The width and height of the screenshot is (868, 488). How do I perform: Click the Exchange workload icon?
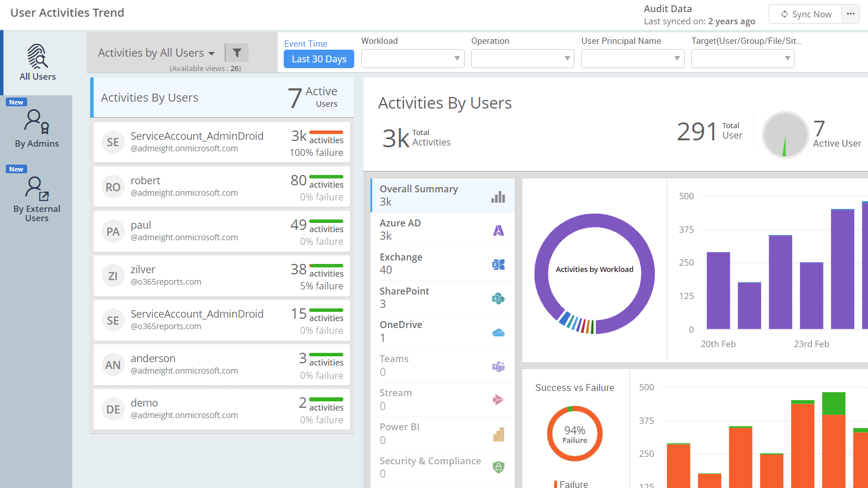(498, 264)
